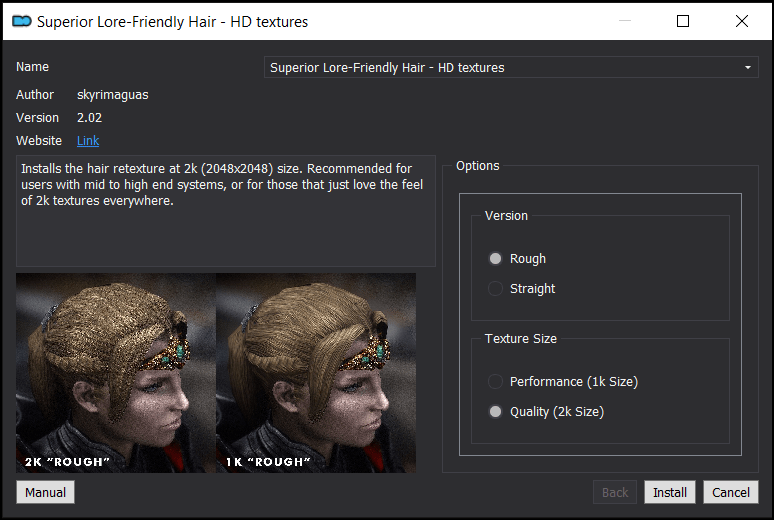Image resolution: width=774 pixels, height=520 pixels.
Task: Click the author name skyrimaguas
Action: click(113, 95)
